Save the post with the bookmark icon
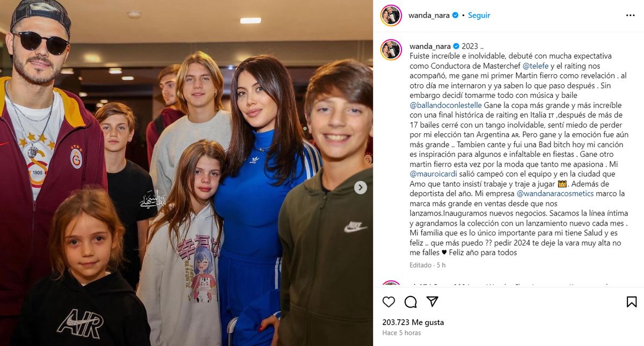 point(632,301)
